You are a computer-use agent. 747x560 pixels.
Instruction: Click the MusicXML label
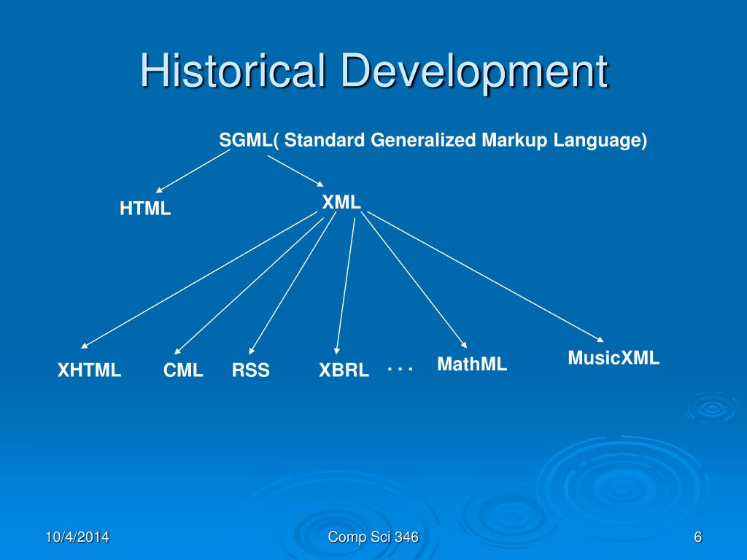614,357
